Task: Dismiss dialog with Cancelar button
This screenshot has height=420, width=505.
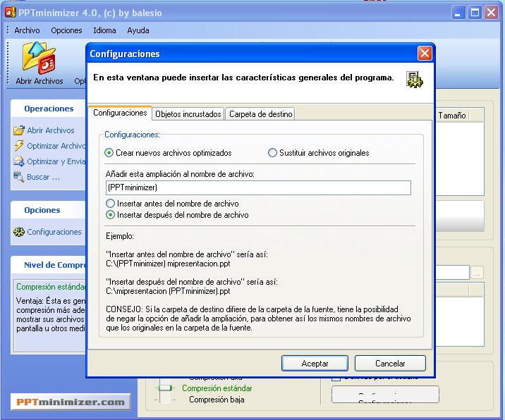Action: click(390, 364)
